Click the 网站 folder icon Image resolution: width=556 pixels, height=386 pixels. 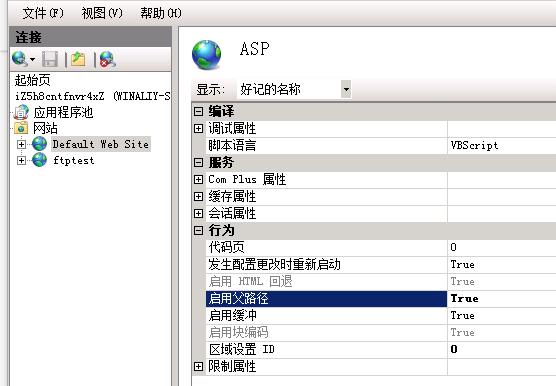coord(21,128)
